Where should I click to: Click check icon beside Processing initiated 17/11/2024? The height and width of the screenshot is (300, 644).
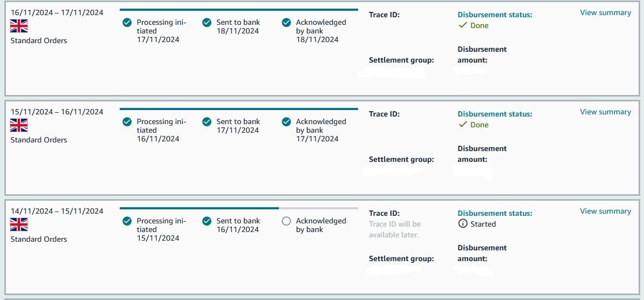click(x=127, y=23)
